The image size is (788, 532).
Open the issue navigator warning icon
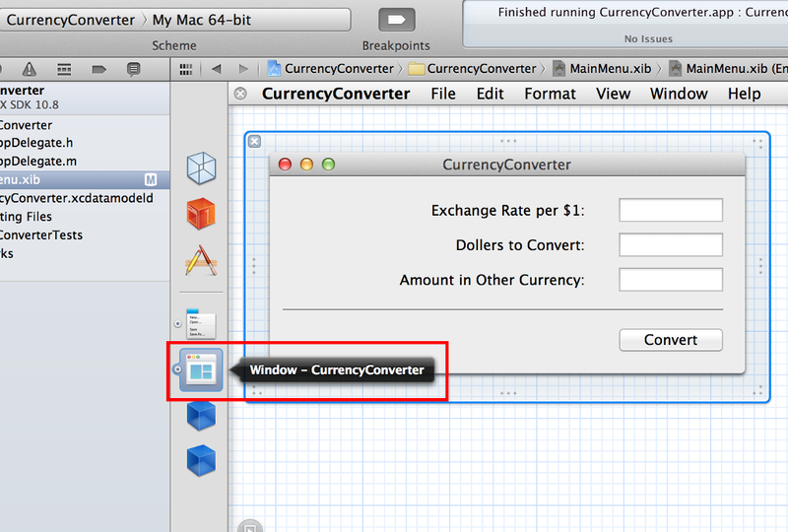point(30,70)
